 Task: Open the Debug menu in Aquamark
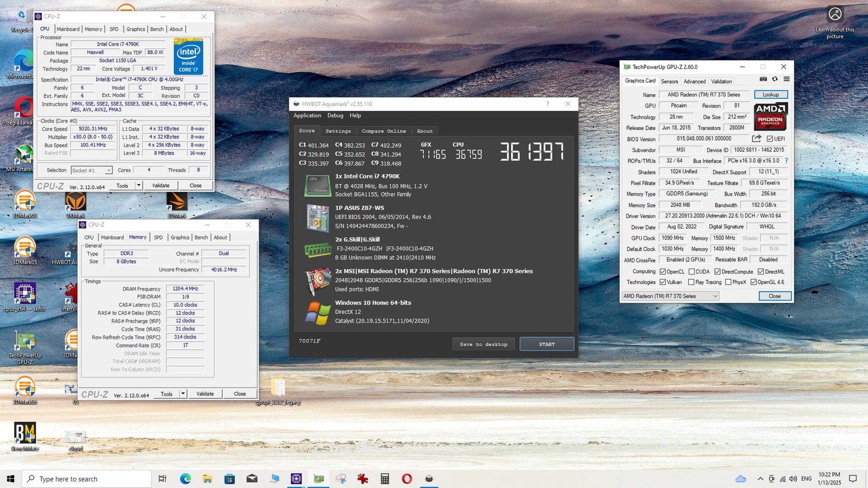pyautogui.click(x=335, y=116)
